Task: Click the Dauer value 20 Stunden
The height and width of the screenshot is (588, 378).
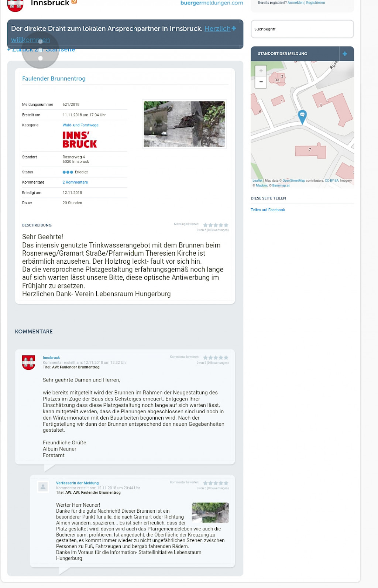Action: [72, 203]
